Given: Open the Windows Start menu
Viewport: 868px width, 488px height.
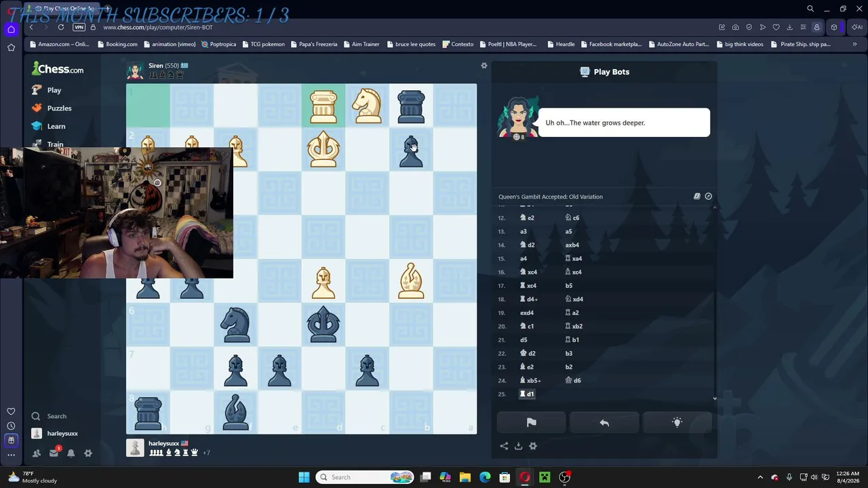Looking at the screenshot, I should pyautogui.click(x=304, y=477).
